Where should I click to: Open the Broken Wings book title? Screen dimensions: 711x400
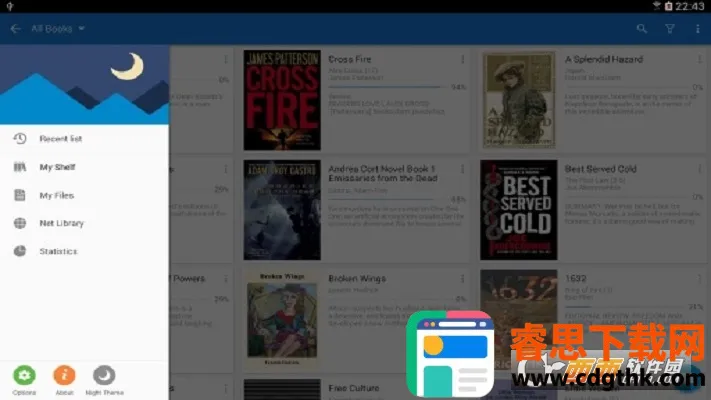(x=357, y=279)
